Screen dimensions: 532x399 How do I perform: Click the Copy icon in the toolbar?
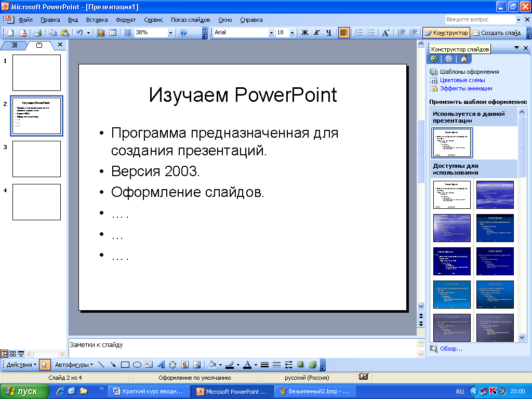pos(52,33)
